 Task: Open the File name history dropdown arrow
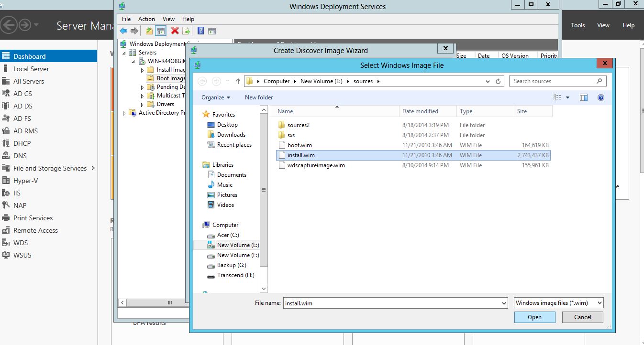pos(504,303)
